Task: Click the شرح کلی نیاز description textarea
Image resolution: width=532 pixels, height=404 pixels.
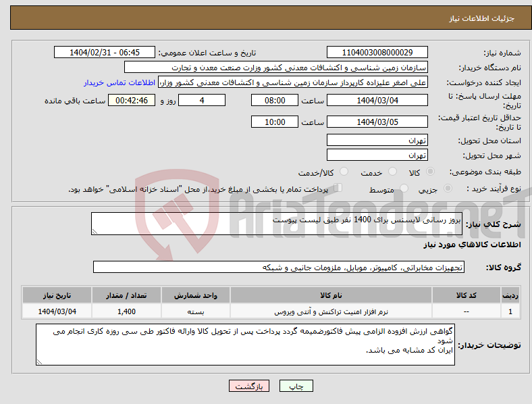Action: [277, 224]
